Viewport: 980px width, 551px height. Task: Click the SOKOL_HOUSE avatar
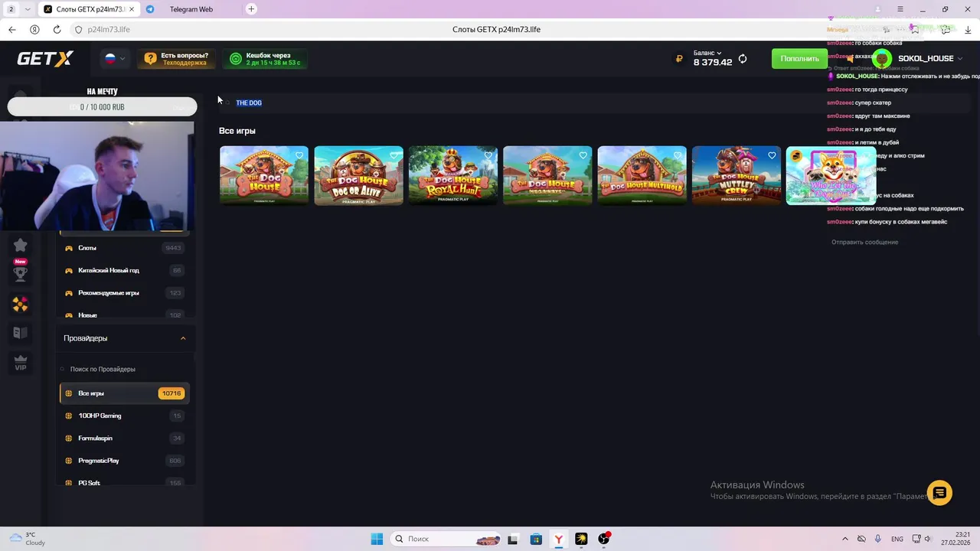pyautogui.click(x=882, y=59)
